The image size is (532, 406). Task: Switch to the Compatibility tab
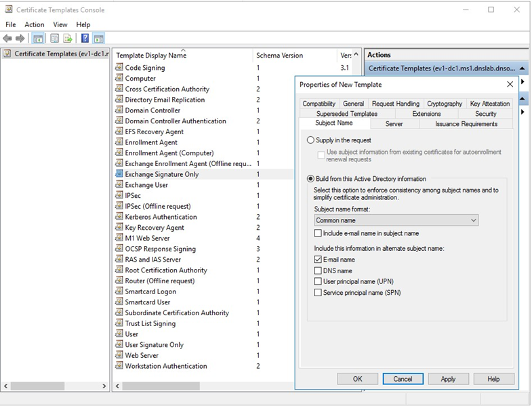[x=319, y=104]
